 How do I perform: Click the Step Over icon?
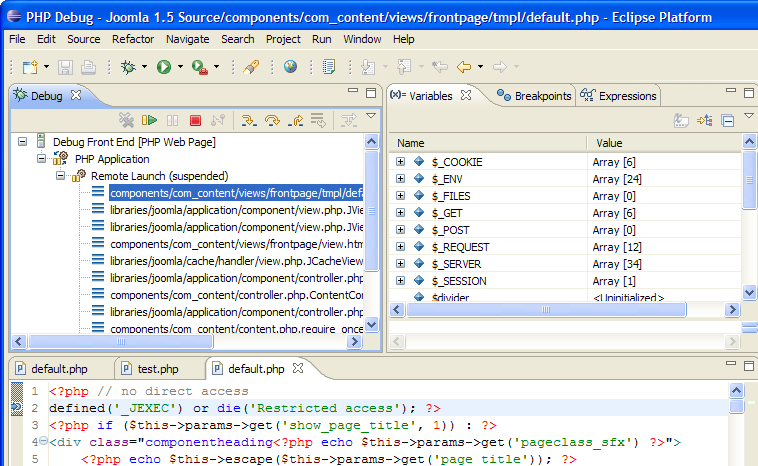(272, 120)
